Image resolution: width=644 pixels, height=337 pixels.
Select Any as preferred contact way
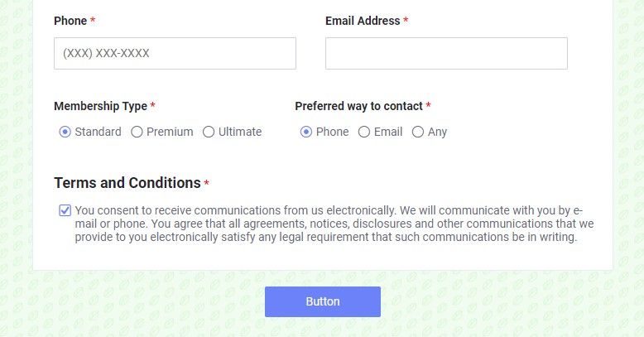(418, 132)
